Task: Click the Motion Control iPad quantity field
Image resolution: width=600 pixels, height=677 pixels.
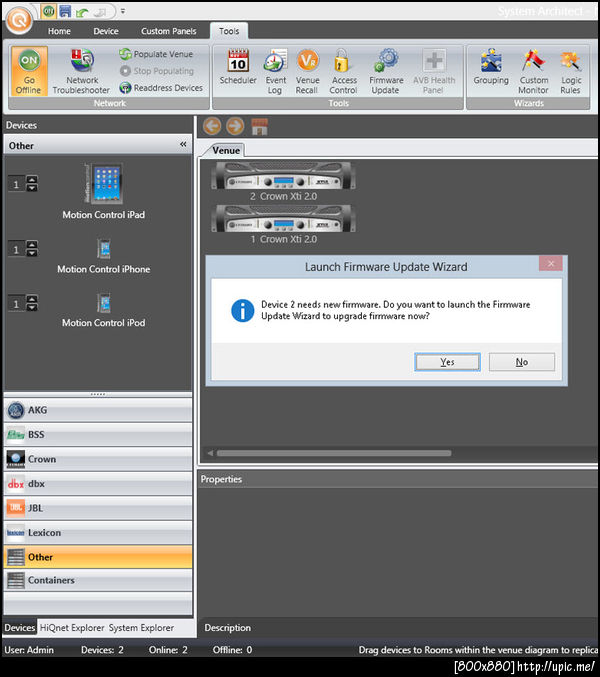Action: [x=16, y=183]
